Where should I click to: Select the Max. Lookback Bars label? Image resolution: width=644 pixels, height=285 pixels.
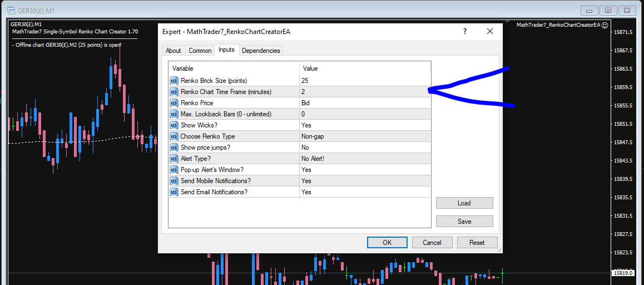[x=226, y=114]
